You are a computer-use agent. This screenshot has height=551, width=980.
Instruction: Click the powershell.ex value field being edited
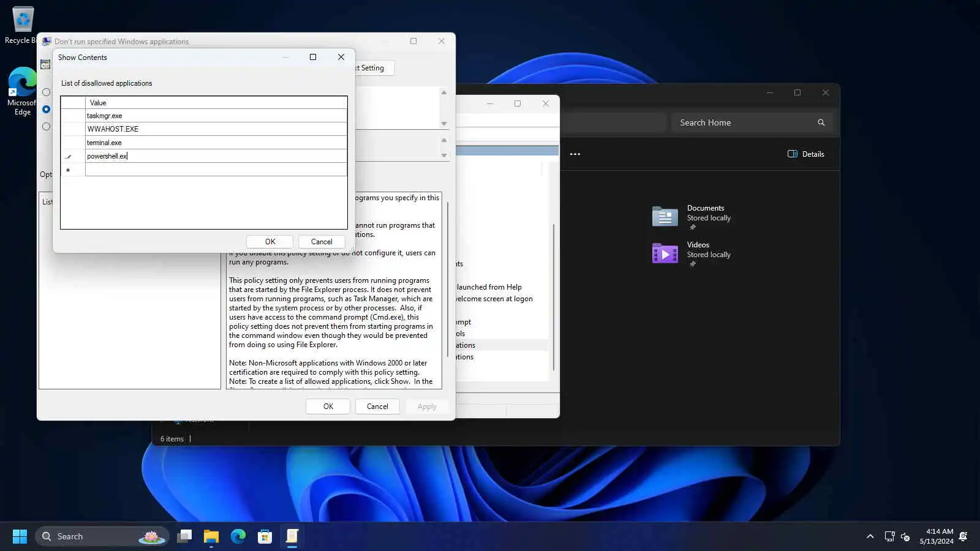[216, 156]
